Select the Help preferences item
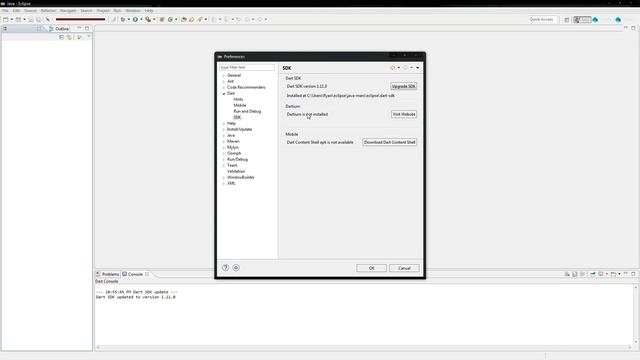The width and height of the screenshot is (640, 360). (x=231, y=123)
